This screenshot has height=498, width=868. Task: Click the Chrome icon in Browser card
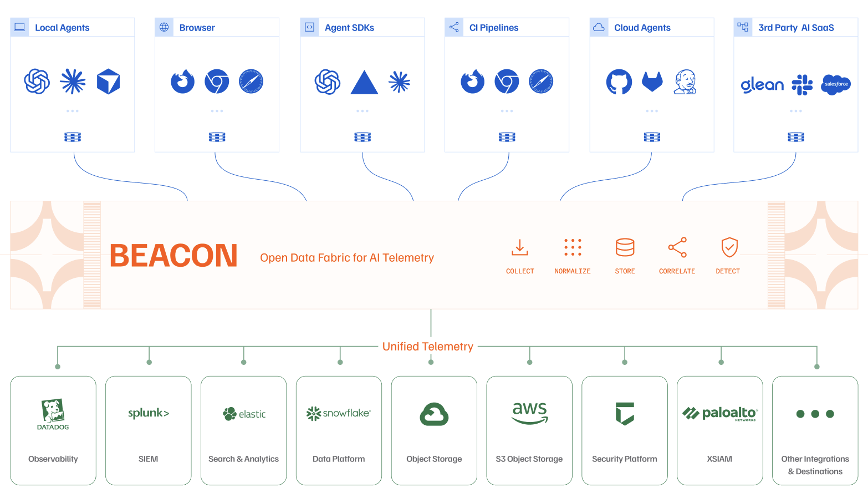(217, 82)
